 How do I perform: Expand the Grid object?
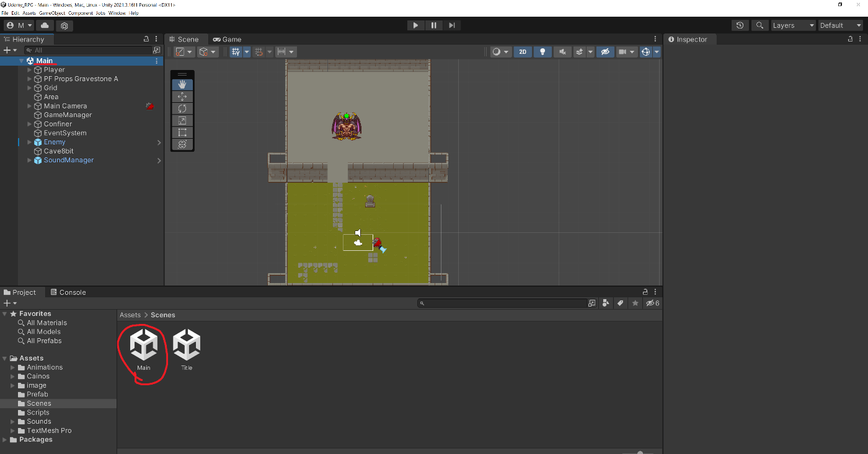[29, 88]
